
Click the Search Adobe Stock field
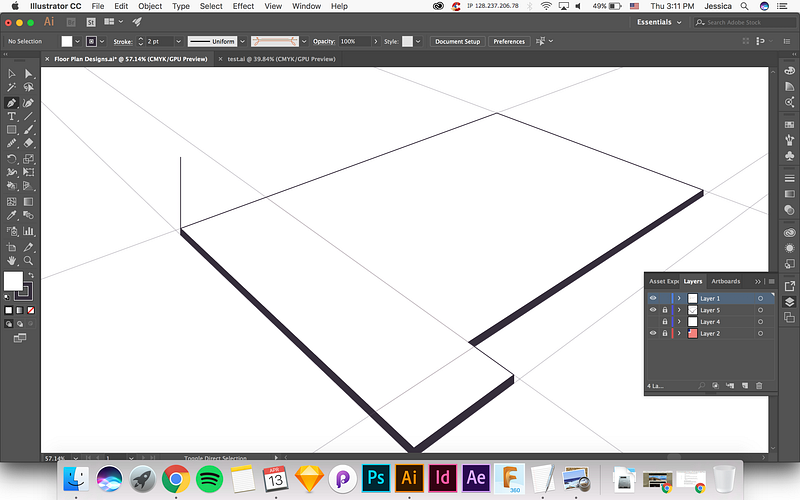pos(735,21)
